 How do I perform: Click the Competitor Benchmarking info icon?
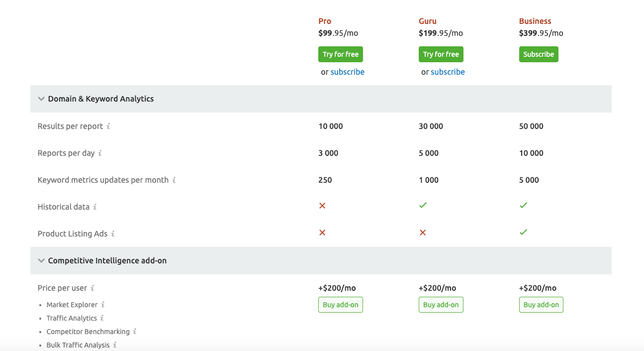pyautogui.click(x=134, y=332)
